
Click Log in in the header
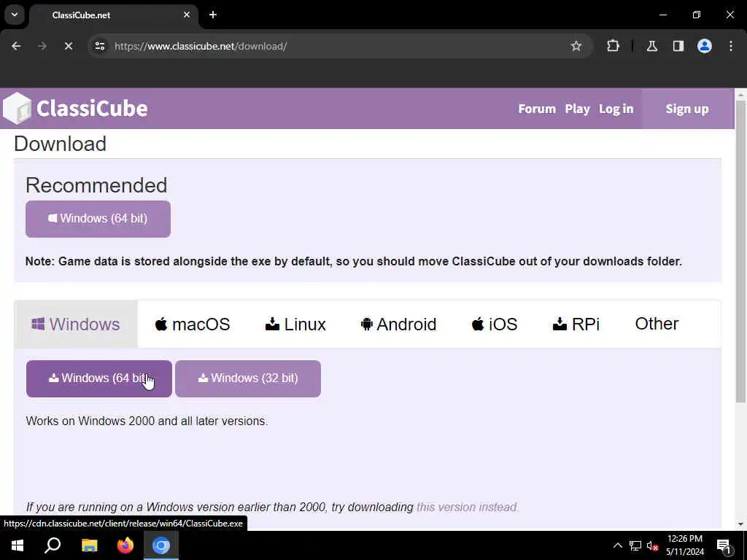coord(616,109)
